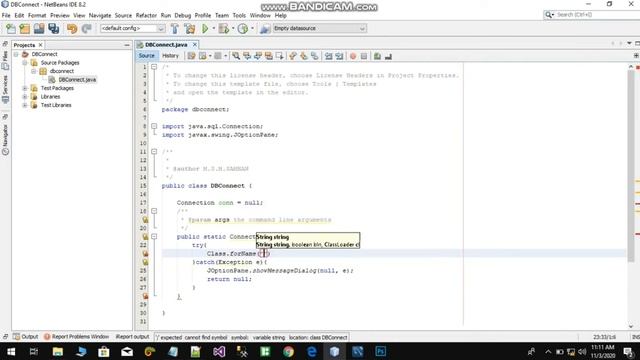The height and width of the screenshot is (360, 640).
Task: Click the New File toolbar icon
Action: click(11, 28)
